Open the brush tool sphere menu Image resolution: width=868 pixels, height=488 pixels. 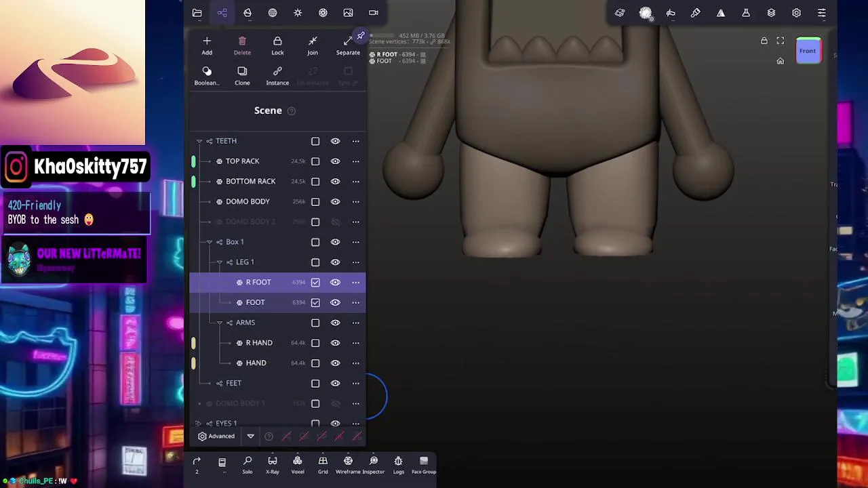[646, 12]
